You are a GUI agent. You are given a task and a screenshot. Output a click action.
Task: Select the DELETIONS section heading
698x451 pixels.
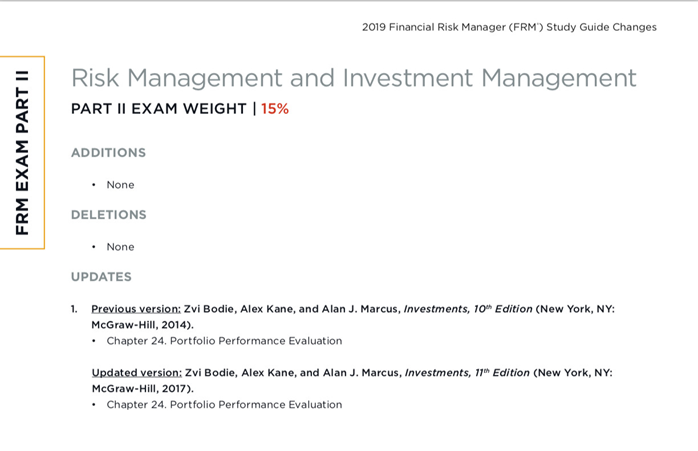coord(108,215)
